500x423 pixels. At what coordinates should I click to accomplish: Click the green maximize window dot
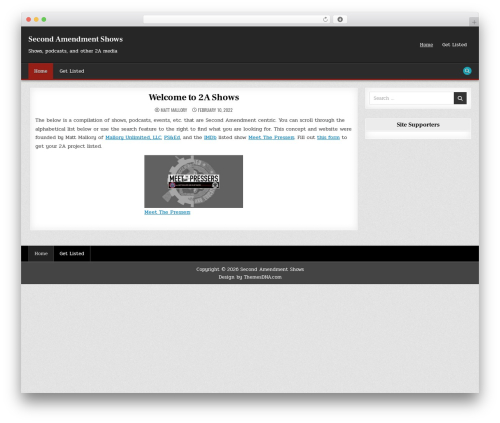click(44, 19)
